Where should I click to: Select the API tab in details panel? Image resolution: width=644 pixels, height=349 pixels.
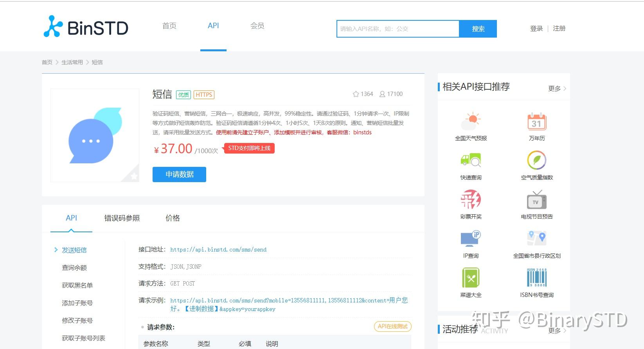click(x=71, y=218)
